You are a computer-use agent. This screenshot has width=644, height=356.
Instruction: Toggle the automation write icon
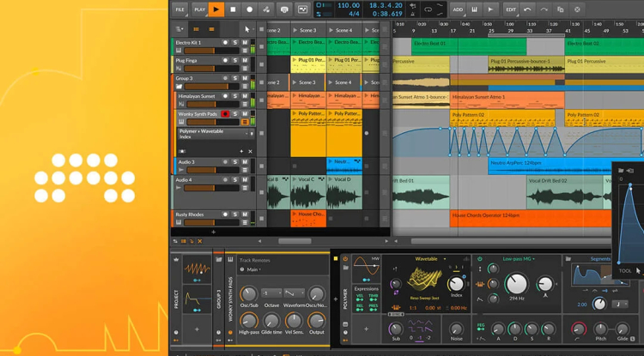266,9
